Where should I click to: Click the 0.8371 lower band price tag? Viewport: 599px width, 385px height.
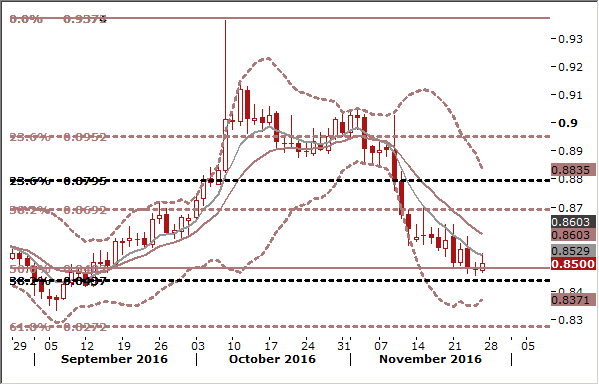[x=573, y=300]
